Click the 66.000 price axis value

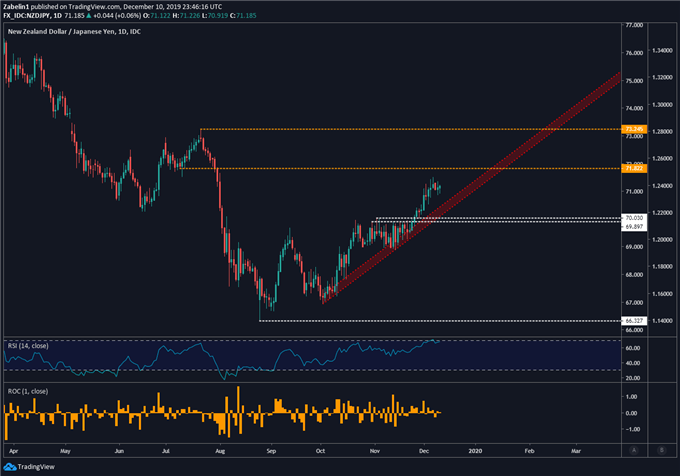[x=634, y=330]
